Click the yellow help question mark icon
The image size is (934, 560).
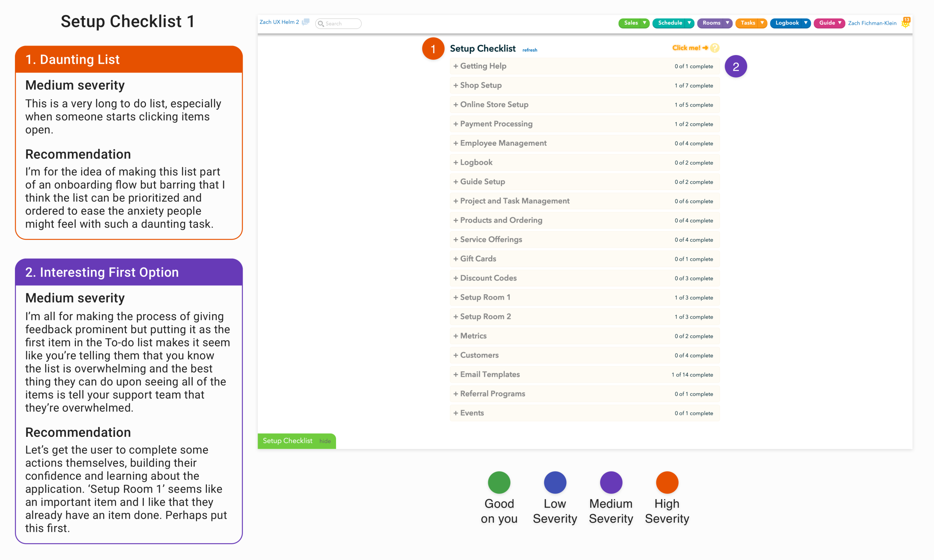[x=714, y=48]
